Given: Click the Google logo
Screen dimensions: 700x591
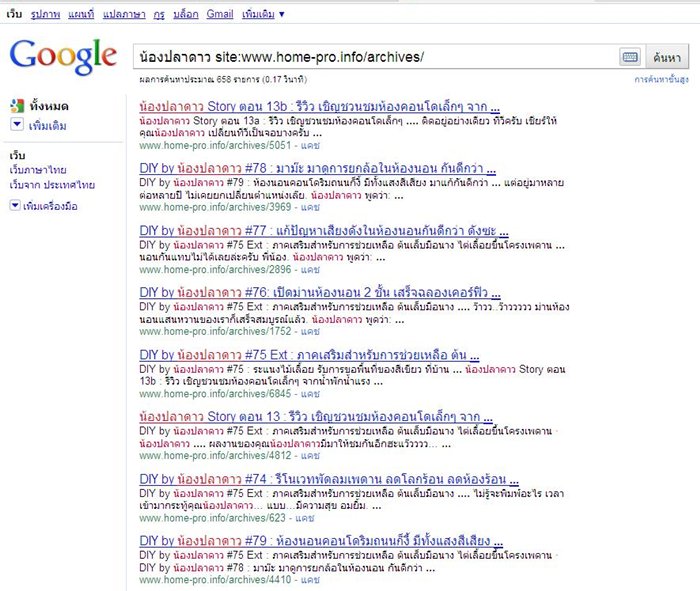Looking at the screenshot, I should [x=63, y=56].
